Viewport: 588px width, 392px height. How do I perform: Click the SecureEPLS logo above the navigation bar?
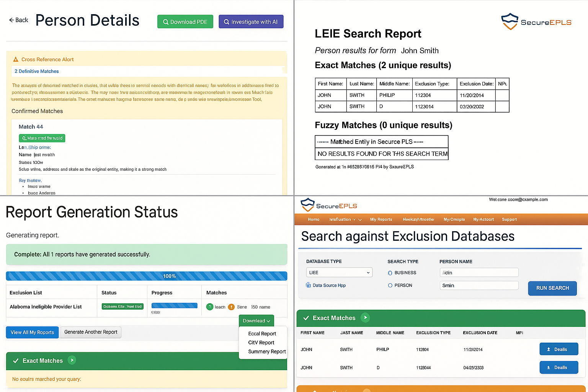(307, 205)
